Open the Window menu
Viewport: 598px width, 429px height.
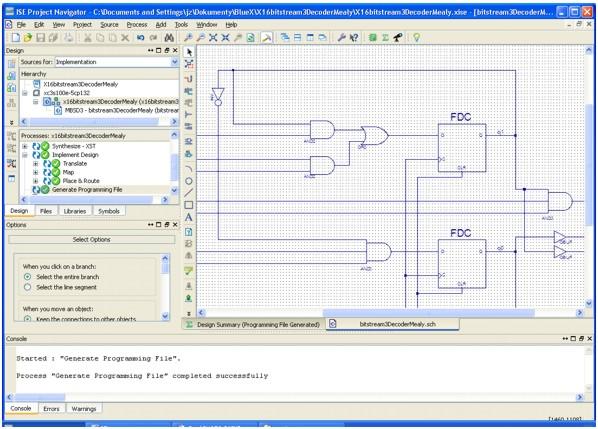click(206, 24)
